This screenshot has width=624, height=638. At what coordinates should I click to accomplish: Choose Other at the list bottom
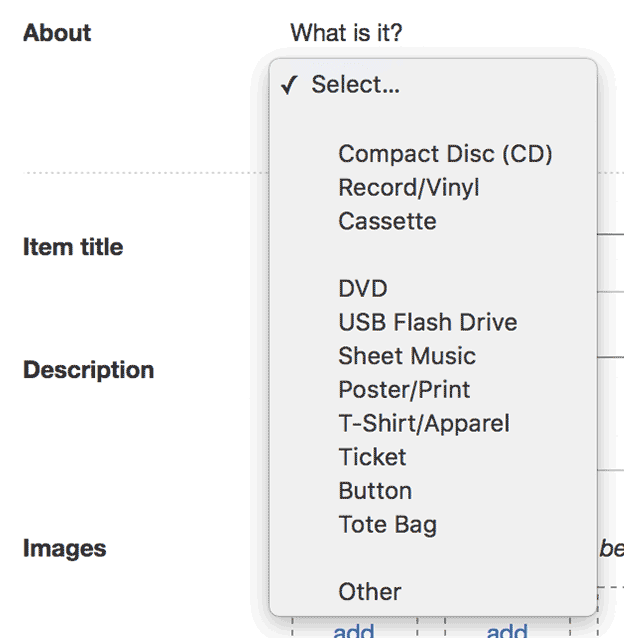tap(369, 592)
